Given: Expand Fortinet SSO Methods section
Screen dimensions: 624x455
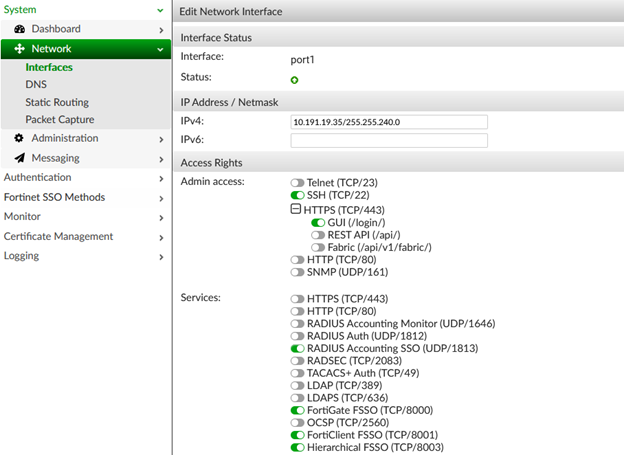Looking at the screenshot, I should (160, 197).
